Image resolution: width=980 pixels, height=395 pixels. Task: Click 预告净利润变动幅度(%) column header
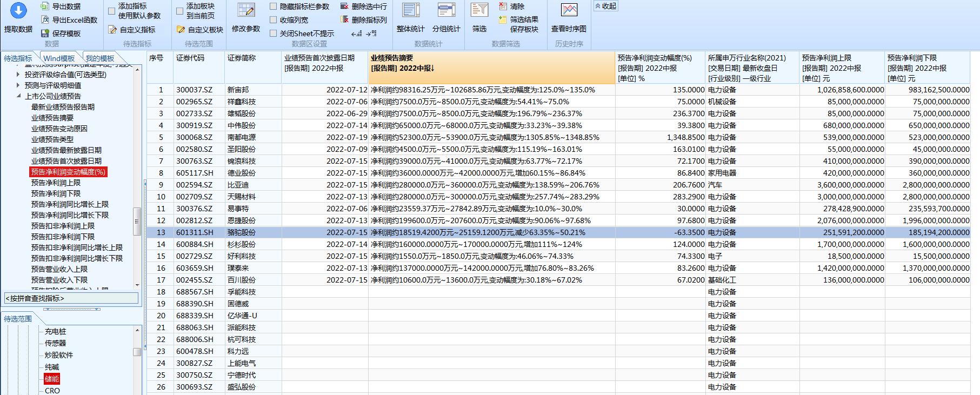[x=661, y=68]
